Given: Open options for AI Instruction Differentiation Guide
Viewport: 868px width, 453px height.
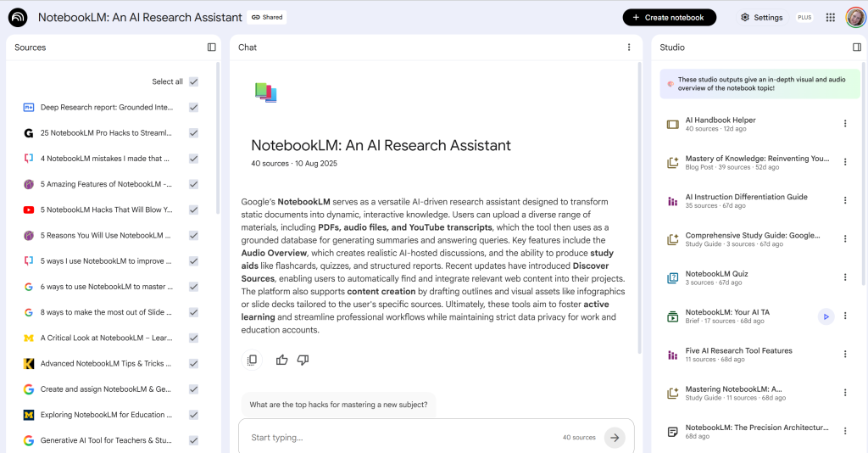Looking at the screenshot, I should tap(845, 200).
